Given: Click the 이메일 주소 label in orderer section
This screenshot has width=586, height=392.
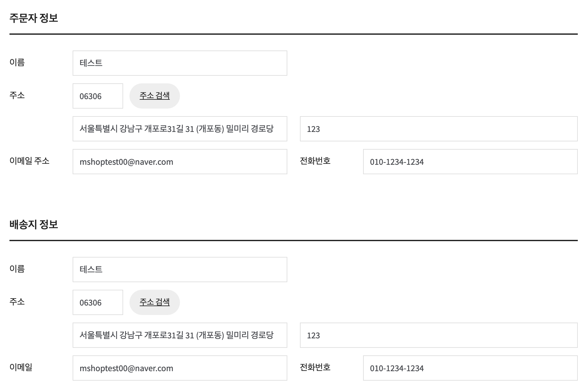Looking at the screenshot, I should click(x=29, y=161).
